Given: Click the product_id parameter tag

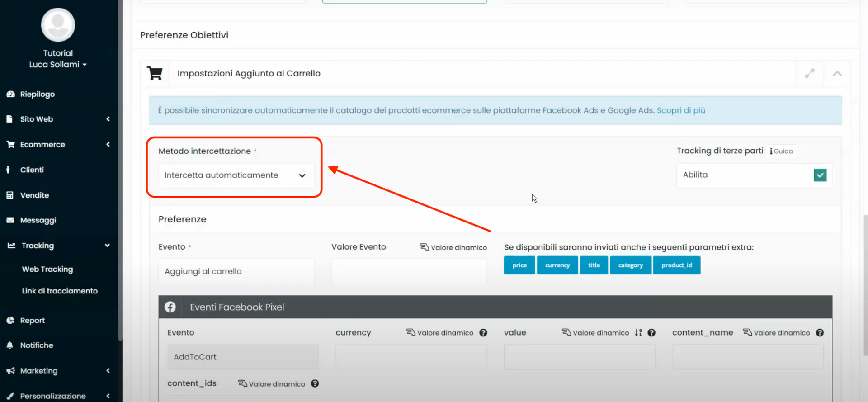Looking at the screenshot, I should pyautogui.click(x=676, y=265).
